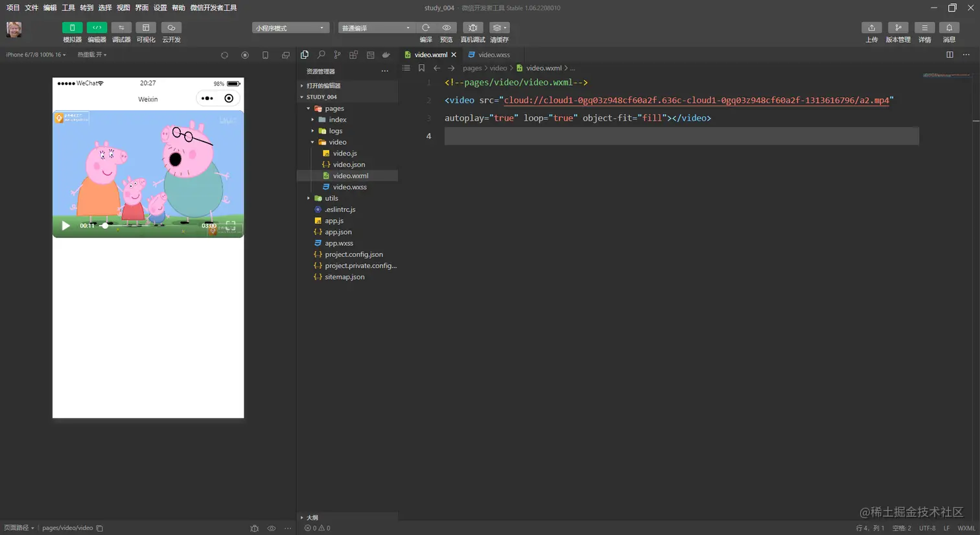Open 详情 details panel

924,28
